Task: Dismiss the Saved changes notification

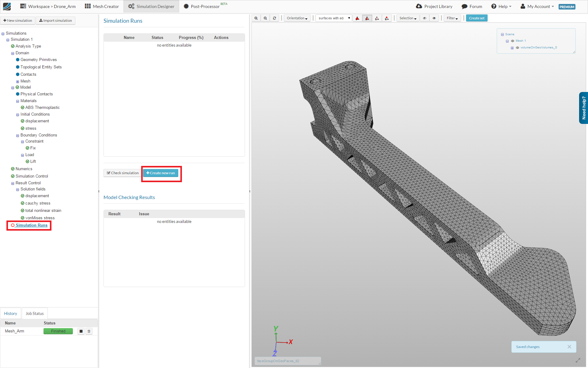Action: [569, 347]
